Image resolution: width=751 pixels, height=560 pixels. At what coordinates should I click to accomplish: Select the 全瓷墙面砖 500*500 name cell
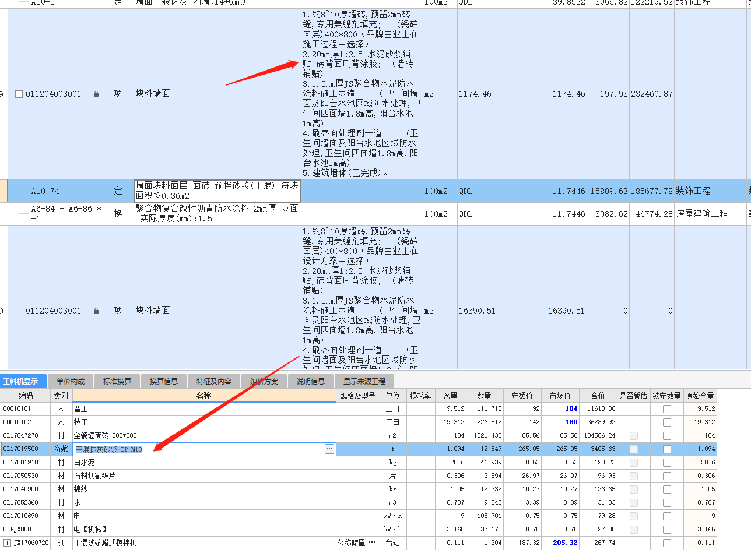(204, 436)
